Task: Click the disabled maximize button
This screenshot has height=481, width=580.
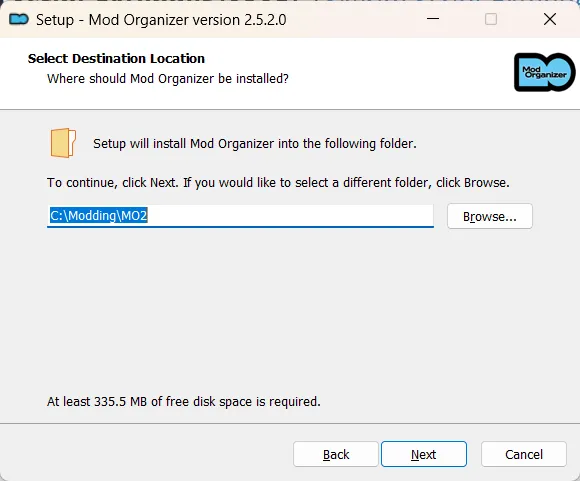Action: click(491, 19)
